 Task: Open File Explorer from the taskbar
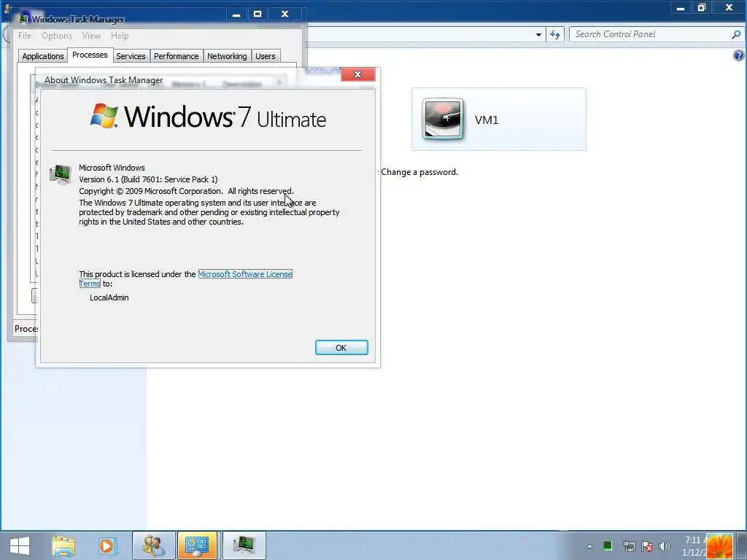[63, 545]
